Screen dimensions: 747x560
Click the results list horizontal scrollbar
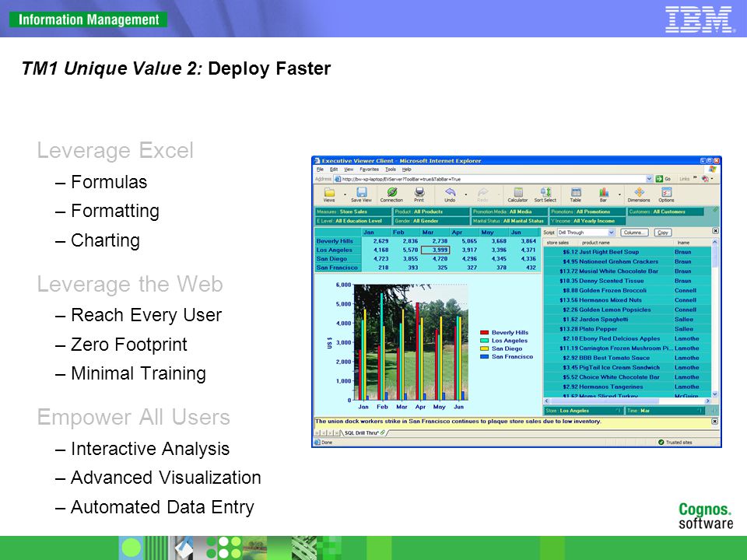point(627,401)
